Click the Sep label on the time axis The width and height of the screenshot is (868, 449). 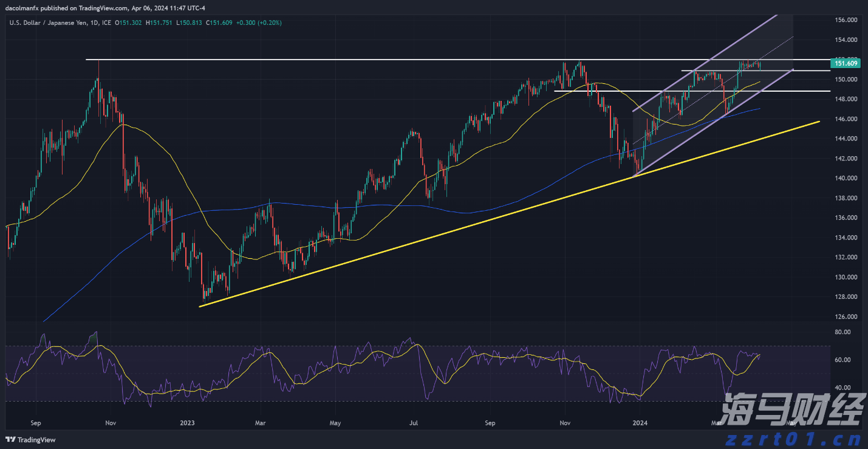point(35,423)
